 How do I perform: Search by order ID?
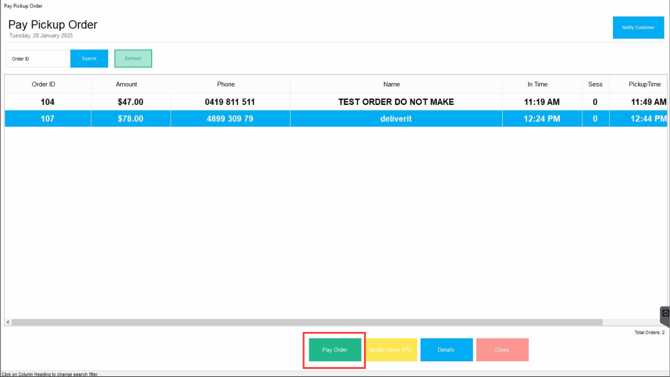[89, 59]
